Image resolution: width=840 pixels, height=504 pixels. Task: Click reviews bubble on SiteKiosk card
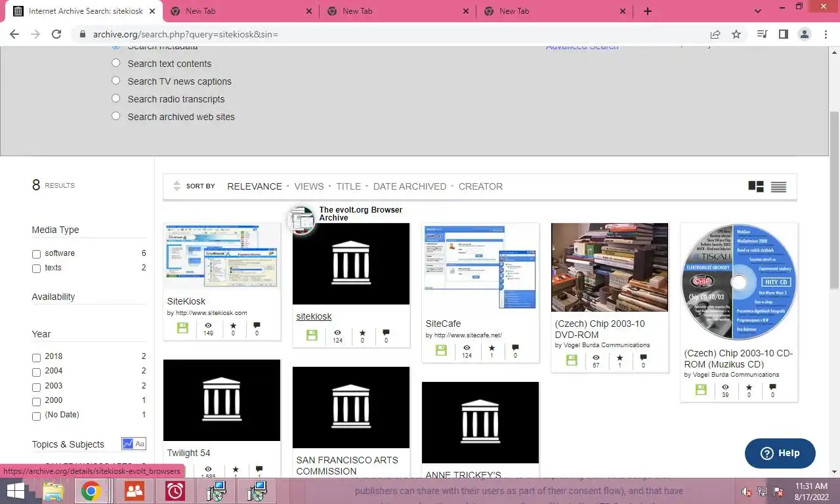pyautogui.click(x=257, y=325)
